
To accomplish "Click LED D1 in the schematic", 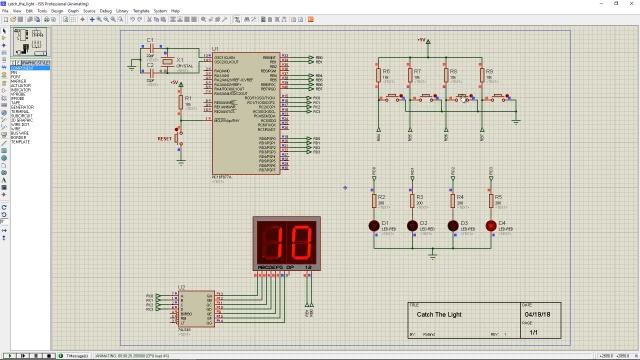I will tap(374, 225).
